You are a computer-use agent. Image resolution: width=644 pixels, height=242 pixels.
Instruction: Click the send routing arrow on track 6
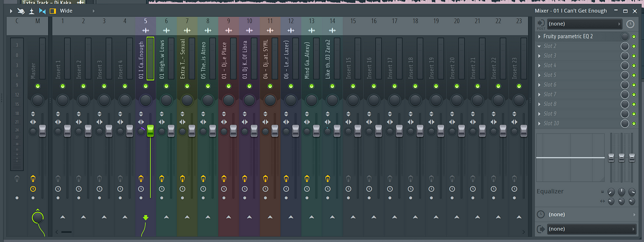pos(167,217)
